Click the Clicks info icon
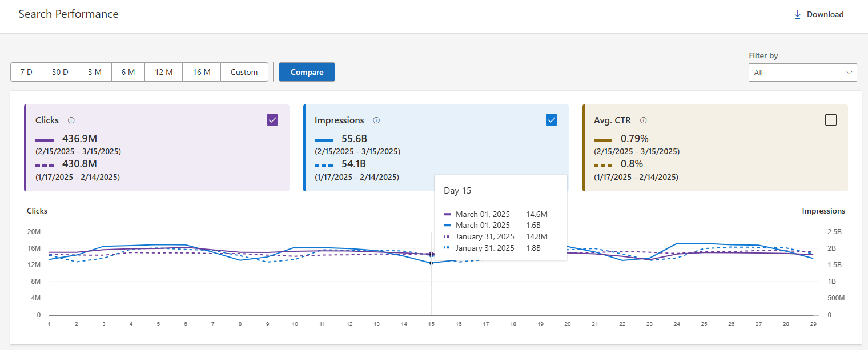This screenshot has height=350, width=868. tap(71, 120)
